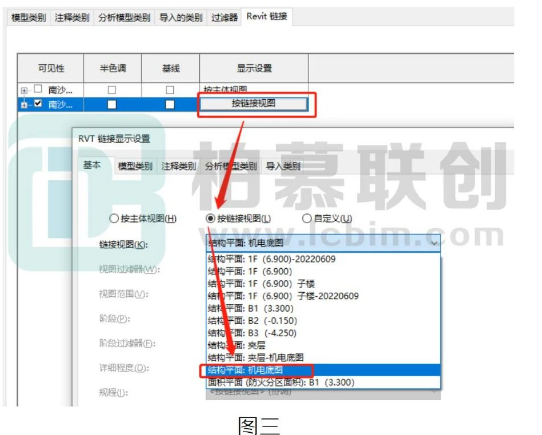Toggle 基线 checkbox in highlighted 南沙 row

170,104
